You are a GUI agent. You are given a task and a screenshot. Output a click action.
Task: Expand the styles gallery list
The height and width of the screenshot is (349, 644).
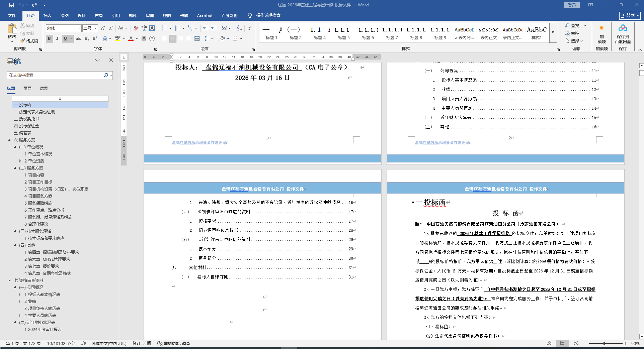553,33
